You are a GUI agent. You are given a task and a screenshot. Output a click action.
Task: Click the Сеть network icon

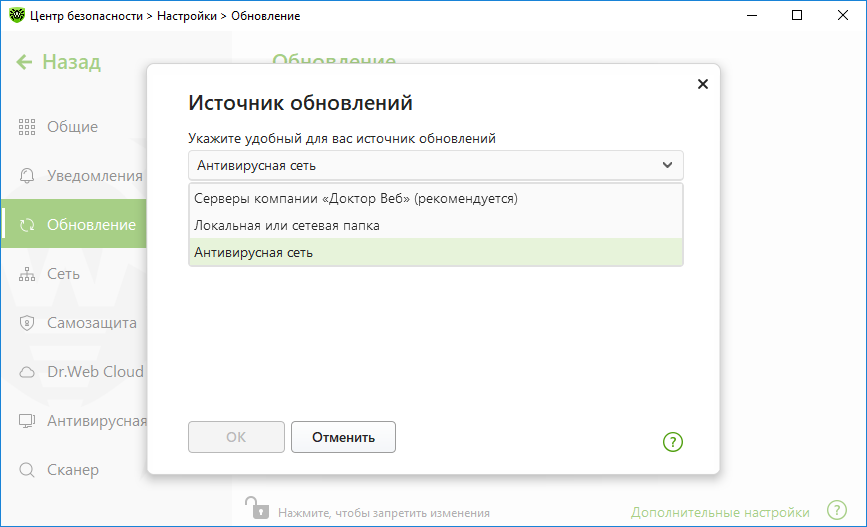[x=27, y=274]
